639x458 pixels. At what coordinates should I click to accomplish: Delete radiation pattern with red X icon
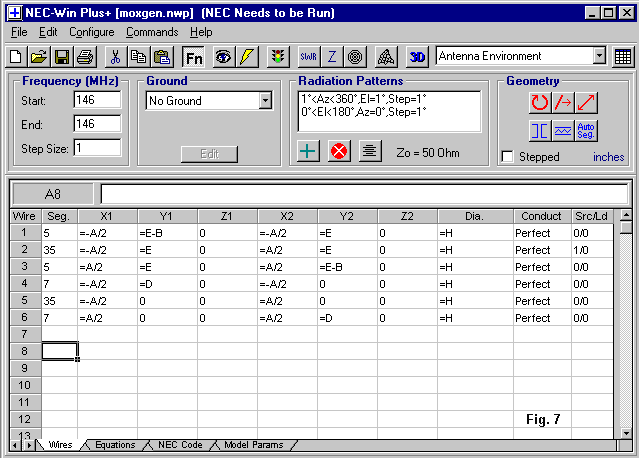click(x=339, y=151)
